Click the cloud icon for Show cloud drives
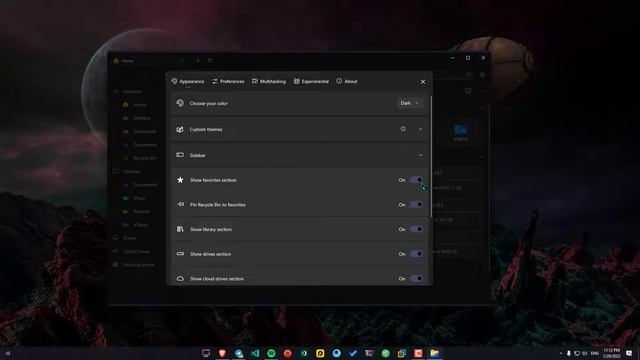Screen dimensions: 640x360 [x=180, y=279]
